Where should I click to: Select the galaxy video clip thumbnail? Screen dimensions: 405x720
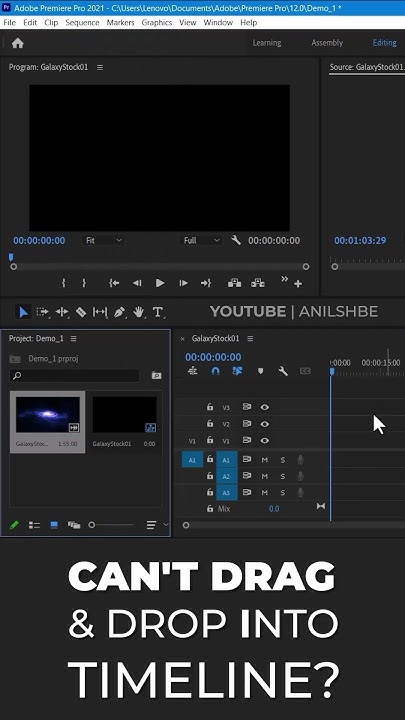pos(48,415)
